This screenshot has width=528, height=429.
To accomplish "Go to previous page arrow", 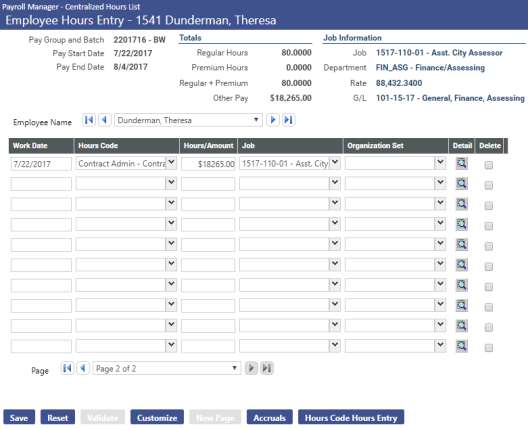I will coord(83,368).
